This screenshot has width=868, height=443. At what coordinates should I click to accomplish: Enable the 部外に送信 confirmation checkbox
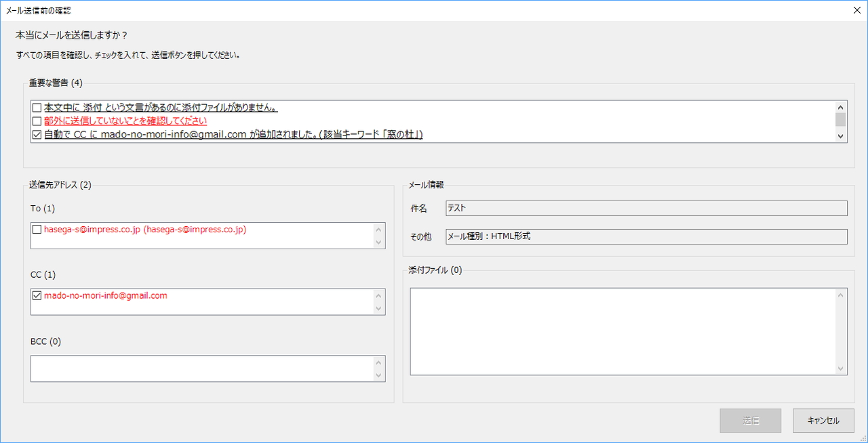point(37,121)
